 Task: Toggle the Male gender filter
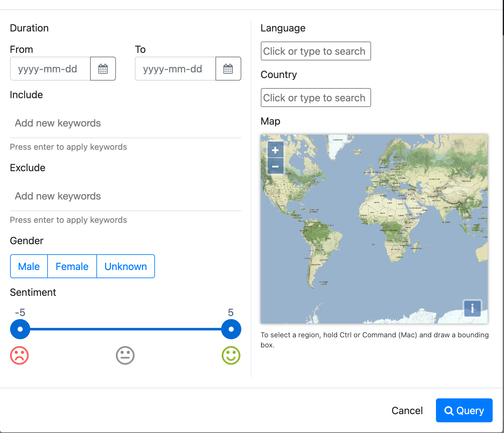(x=29, y=266)
